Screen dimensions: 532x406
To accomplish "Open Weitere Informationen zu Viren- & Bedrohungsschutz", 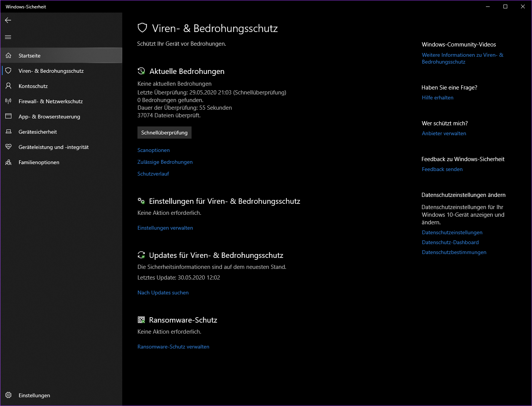I will [x=462, y=58].
